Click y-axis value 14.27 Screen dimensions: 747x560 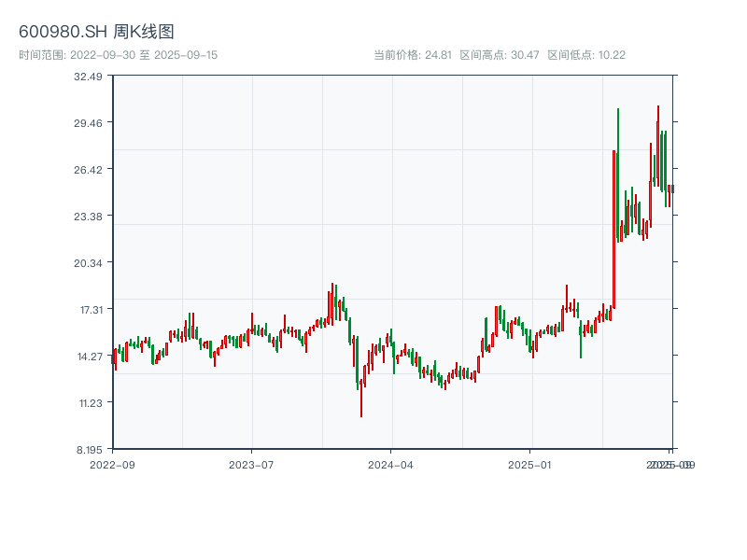(90, 357)
